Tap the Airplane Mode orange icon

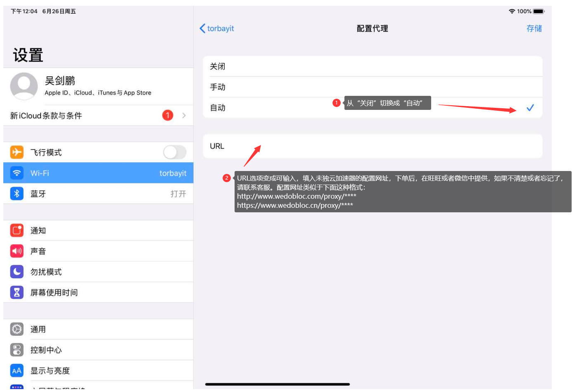point(17,152)
